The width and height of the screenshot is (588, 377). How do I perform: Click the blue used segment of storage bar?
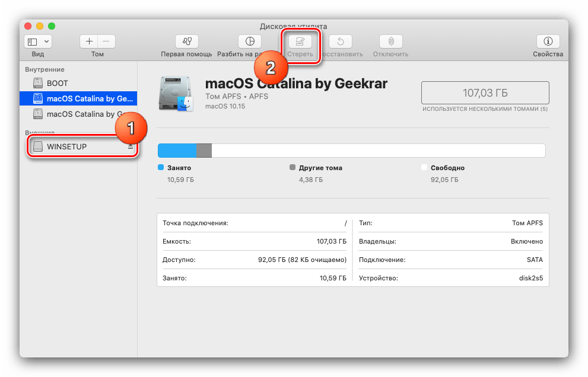(177, 151)
